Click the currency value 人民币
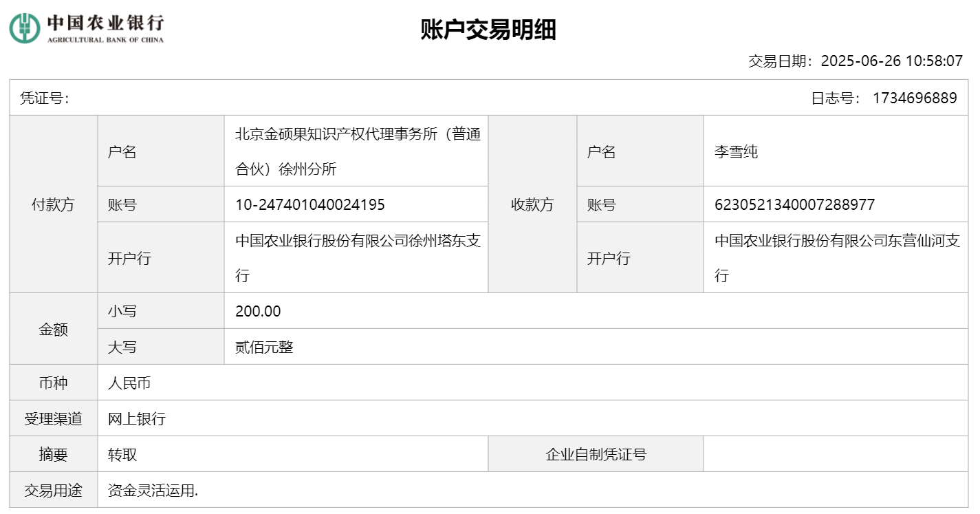Viewport: 980px width, 514px height. click(x=129, y=383)
